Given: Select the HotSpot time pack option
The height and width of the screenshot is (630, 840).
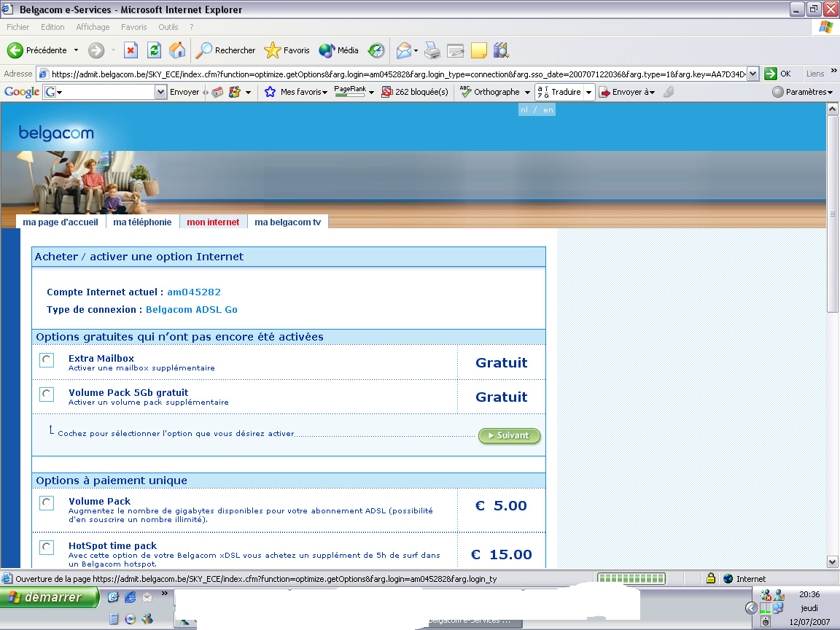Looking at the screenshot, I should point(47,547).
